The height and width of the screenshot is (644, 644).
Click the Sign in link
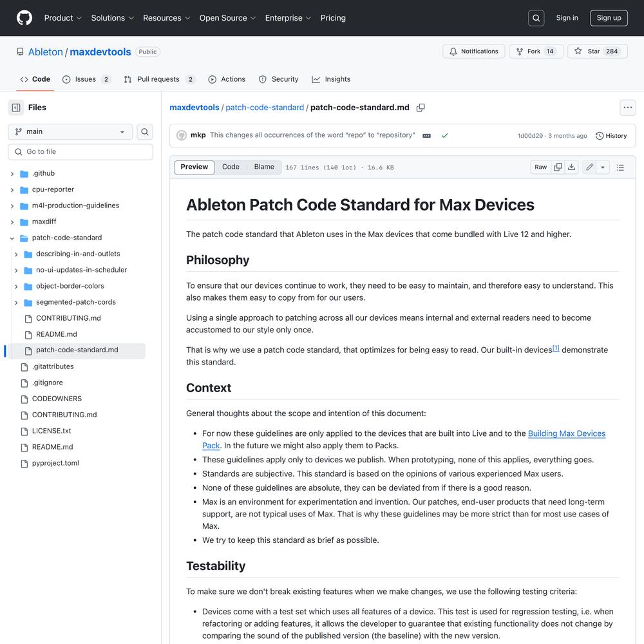click(x=567, y=18)
